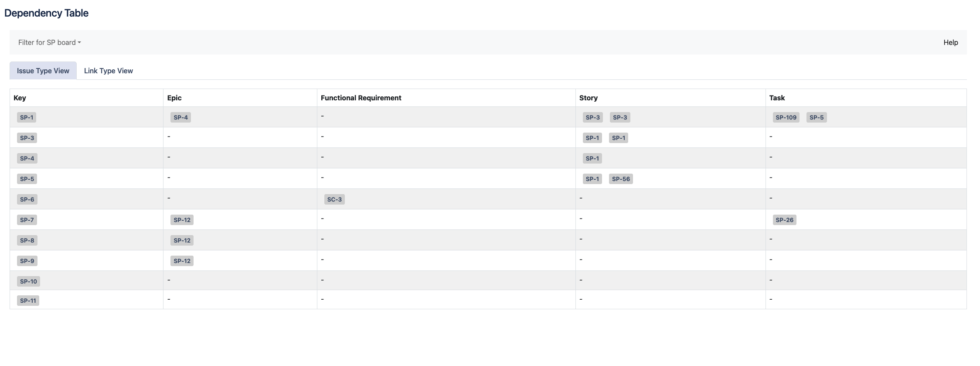Open task SP-109 badge

[786, 117]
